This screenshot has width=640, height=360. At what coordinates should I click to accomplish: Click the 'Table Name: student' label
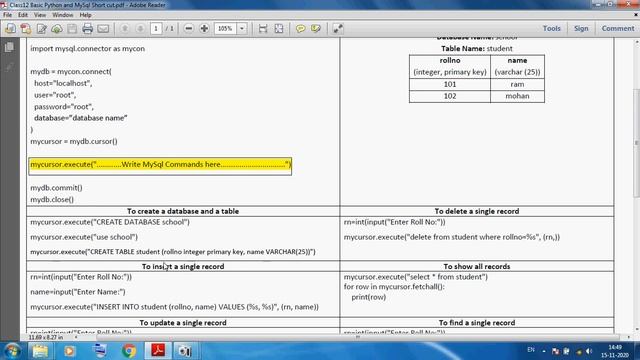pyautogui.click(x=476, y=49)
